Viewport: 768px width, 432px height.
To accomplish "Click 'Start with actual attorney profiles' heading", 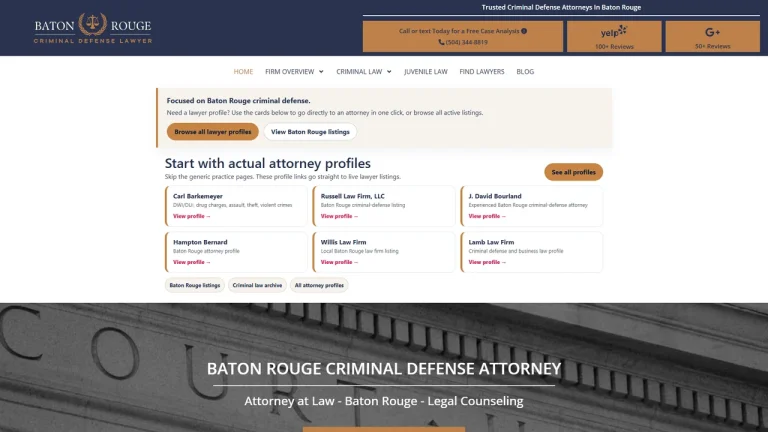I will [x=267, y=163].
